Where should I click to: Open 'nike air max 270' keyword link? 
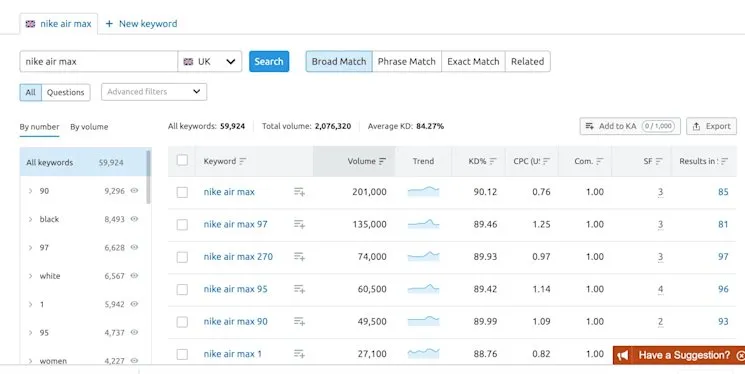238,257
